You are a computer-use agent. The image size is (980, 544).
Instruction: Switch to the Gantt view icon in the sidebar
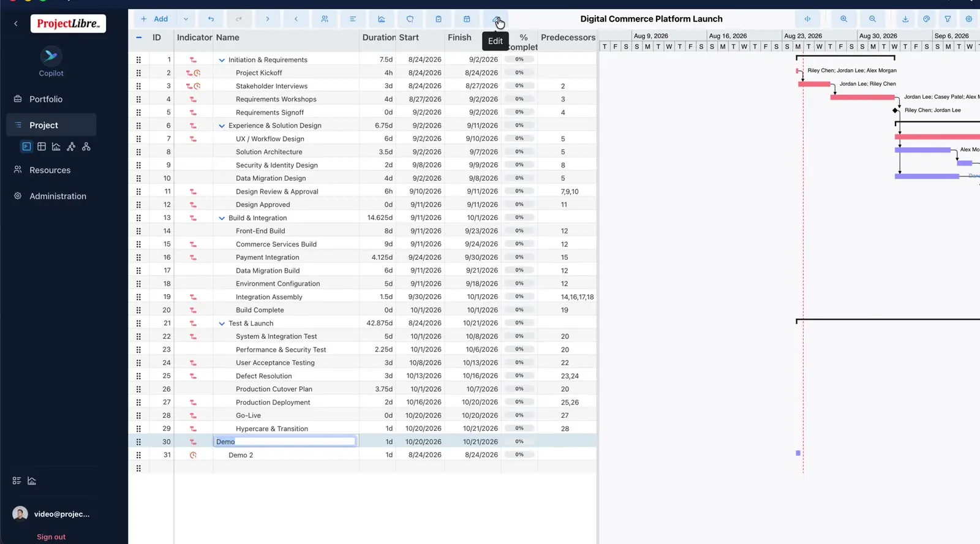coord(26,146)
